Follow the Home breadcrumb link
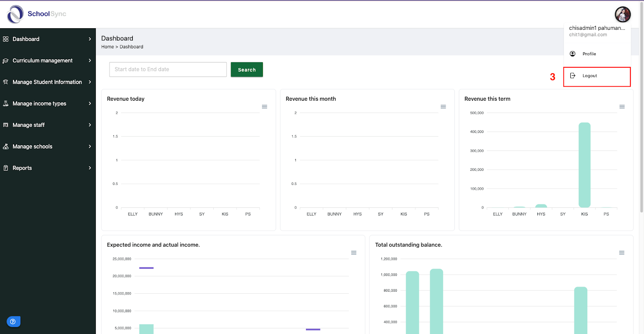This screenshot has width=644, height=334. click(107, 47)
